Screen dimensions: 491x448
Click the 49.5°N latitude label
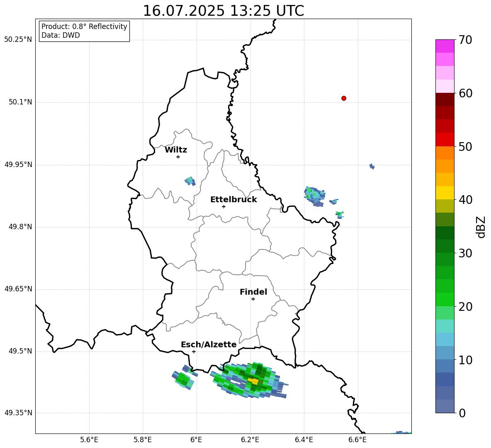(20, 351)
